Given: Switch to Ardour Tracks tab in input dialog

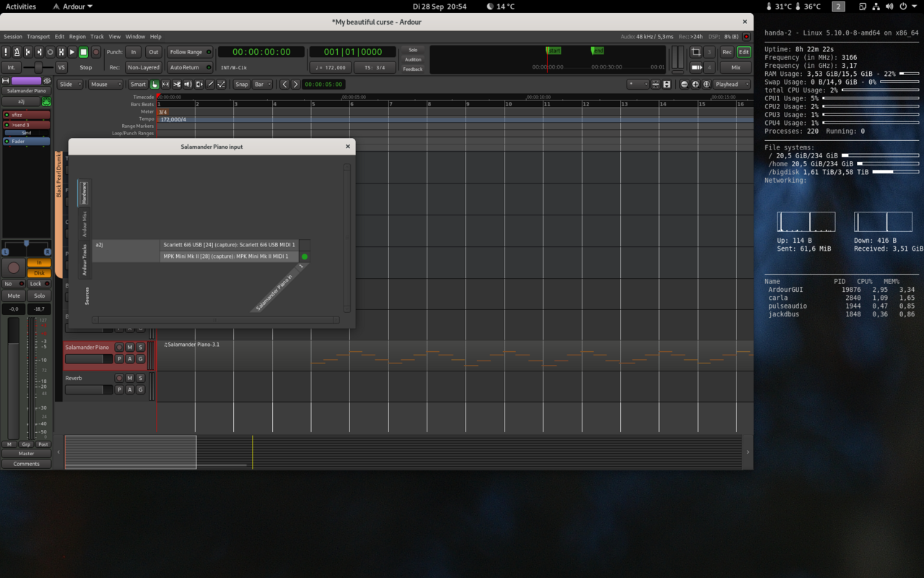Looking at the screenshot, I should pos(84,260).
